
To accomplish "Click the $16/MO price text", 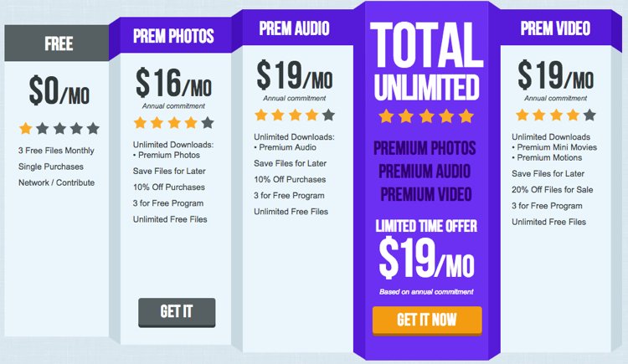I will [174, 83].
